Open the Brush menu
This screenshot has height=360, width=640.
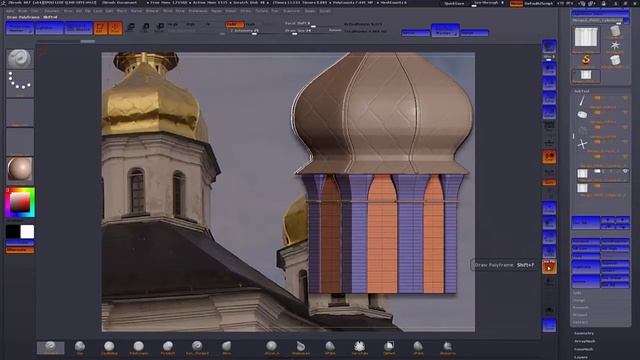[x=23, y=11]
